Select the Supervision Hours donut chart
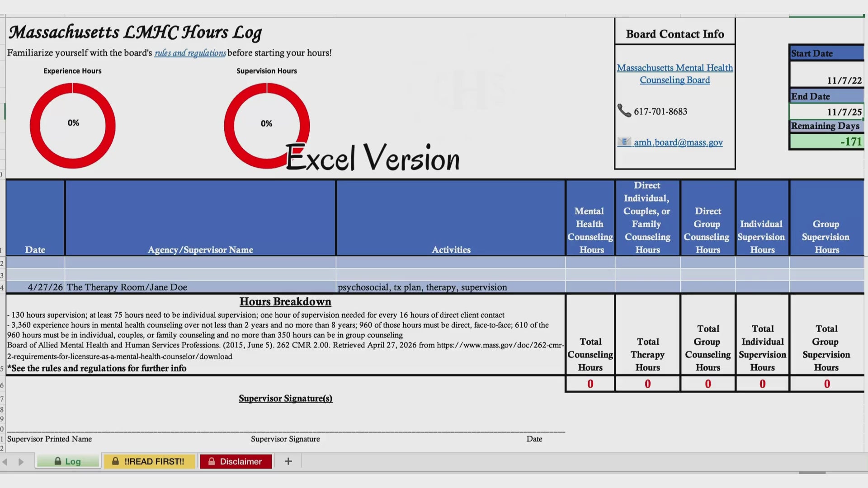This screenshot has height=488, width=868. [x=267, y=125]
